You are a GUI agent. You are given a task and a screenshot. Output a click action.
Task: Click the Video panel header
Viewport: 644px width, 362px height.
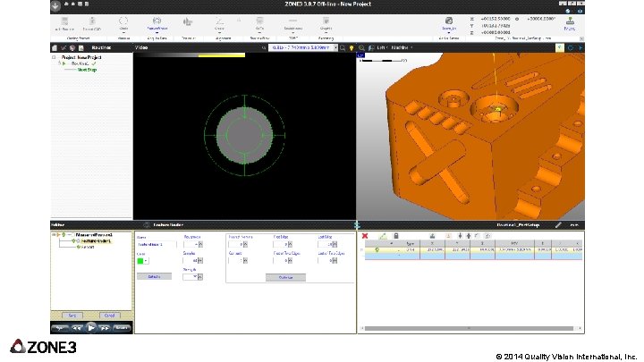click(x=141, y=47)
